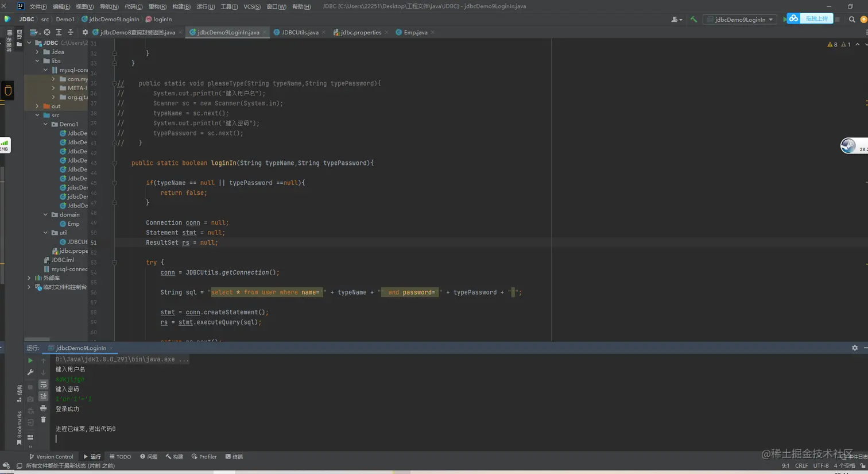This screenshot has width=868, height=474.
Task: Rerun program with green play icon in Run panel
Action: [30, 361]
